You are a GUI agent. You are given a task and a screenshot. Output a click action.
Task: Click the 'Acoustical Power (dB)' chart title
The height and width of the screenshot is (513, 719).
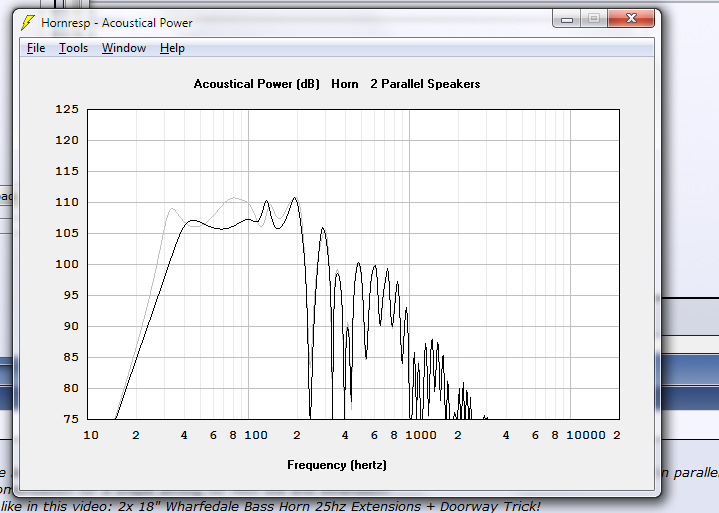coord(256,84)
